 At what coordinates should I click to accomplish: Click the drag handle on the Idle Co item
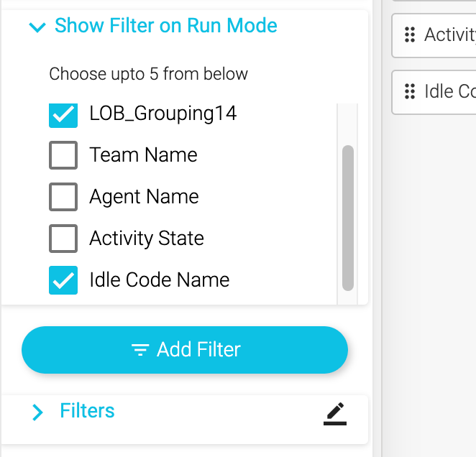click(410, 92)
